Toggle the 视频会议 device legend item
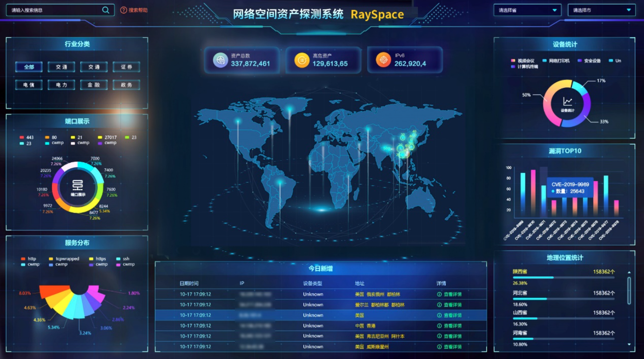This screenshot has width=644, height=359. pyautogui.click(x=523, y=61)
